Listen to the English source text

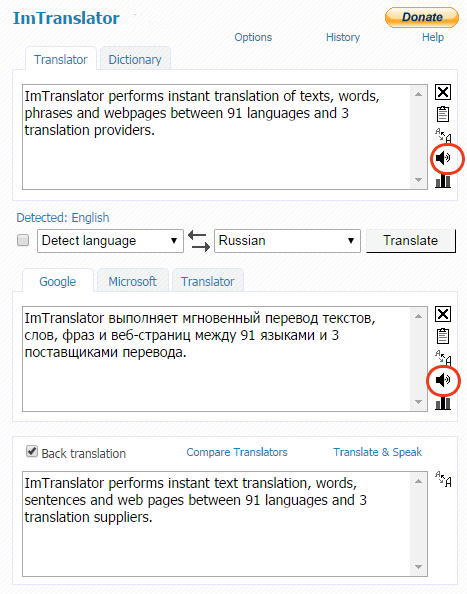[x=443, y=158]
